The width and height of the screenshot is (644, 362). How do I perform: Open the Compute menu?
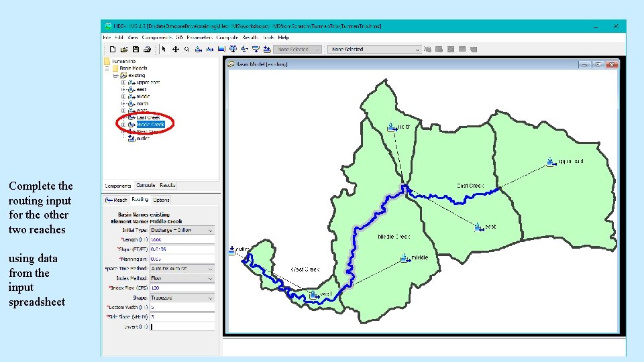pos(227,38)
